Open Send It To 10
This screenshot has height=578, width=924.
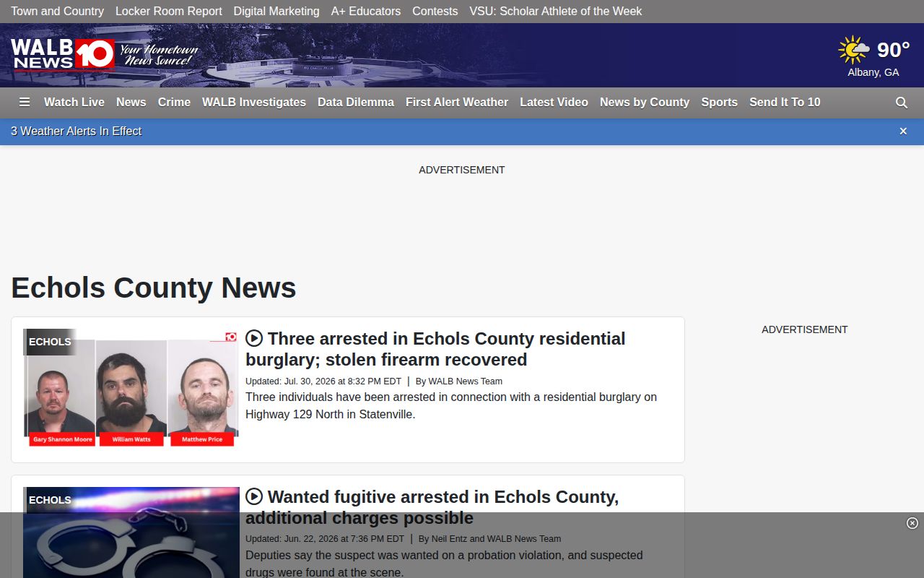pyautogui.click(x=785, y=103)
